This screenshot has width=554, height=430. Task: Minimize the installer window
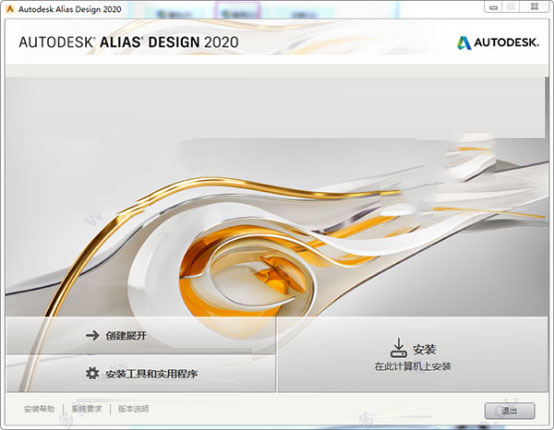[x=494, y=7]
